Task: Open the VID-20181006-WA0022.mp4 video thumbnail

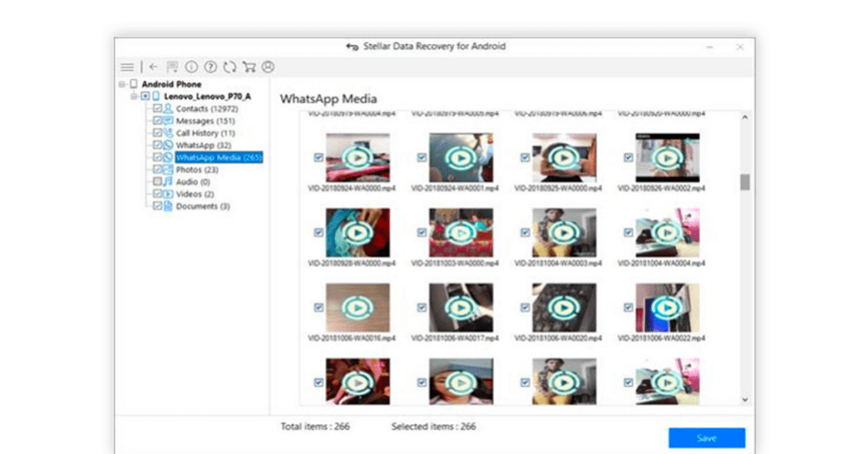Action: [x=667, y=307]
